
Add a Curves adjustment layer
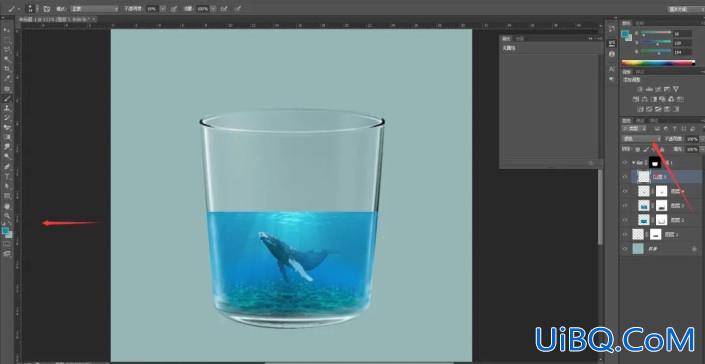(x=658, y=89)
